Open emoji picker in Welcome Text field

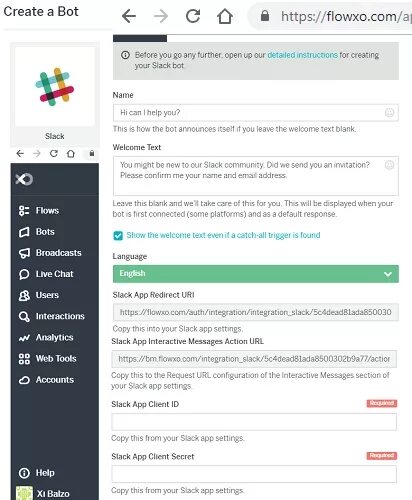(x=389, y=165)
